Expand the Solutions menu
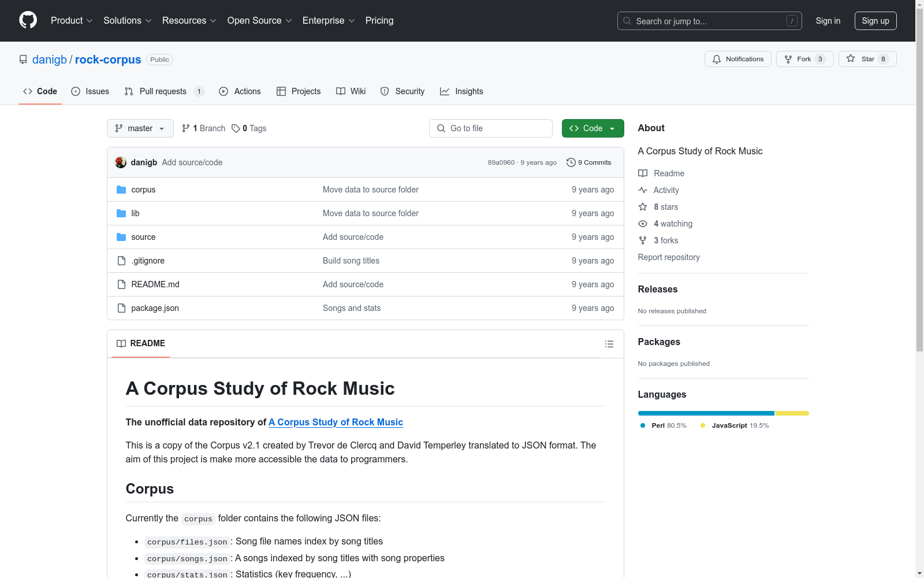Image resolution: width=924 pixels, height=578 pixels. point(128,21)
